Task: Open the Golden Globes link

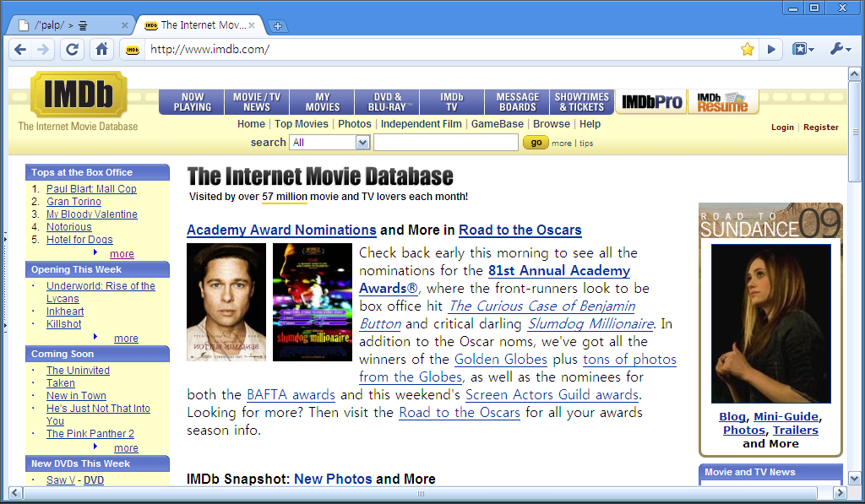Action: (500, 360)
